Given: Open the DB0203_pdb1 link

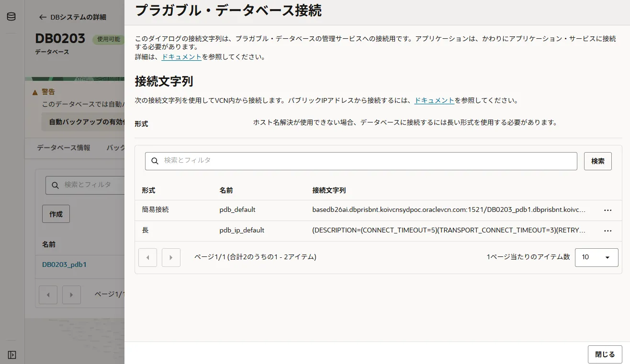Looking at the screenshot, I should pos(64,265).
